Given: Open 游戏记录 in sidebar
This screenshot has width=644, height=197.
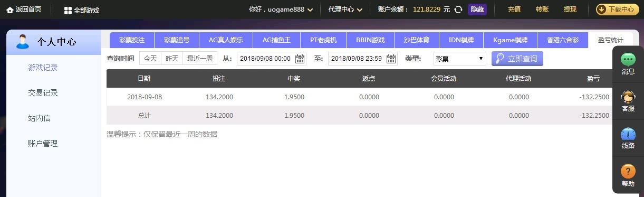Looking at the screenshot, I should 43,68.
